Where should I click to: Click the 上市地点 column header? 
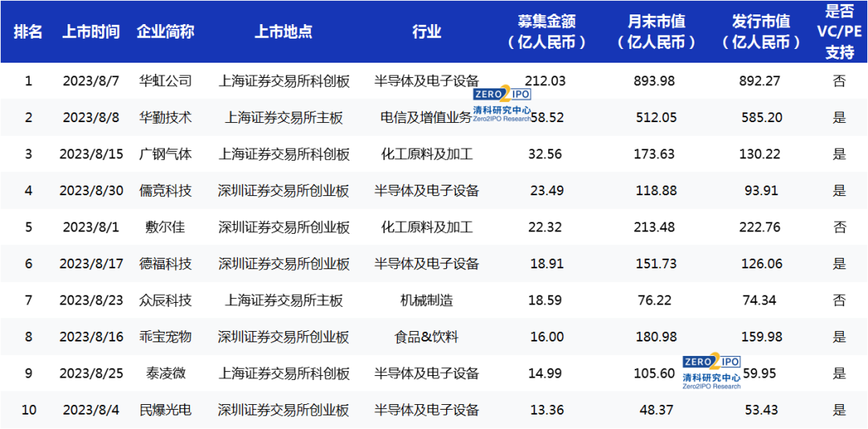[284, 31]
